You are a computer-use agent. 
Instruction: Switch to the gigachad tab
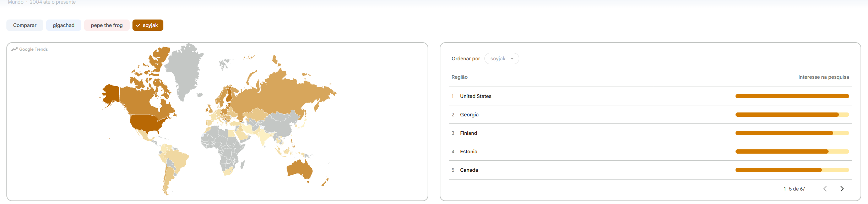point(64,25)
